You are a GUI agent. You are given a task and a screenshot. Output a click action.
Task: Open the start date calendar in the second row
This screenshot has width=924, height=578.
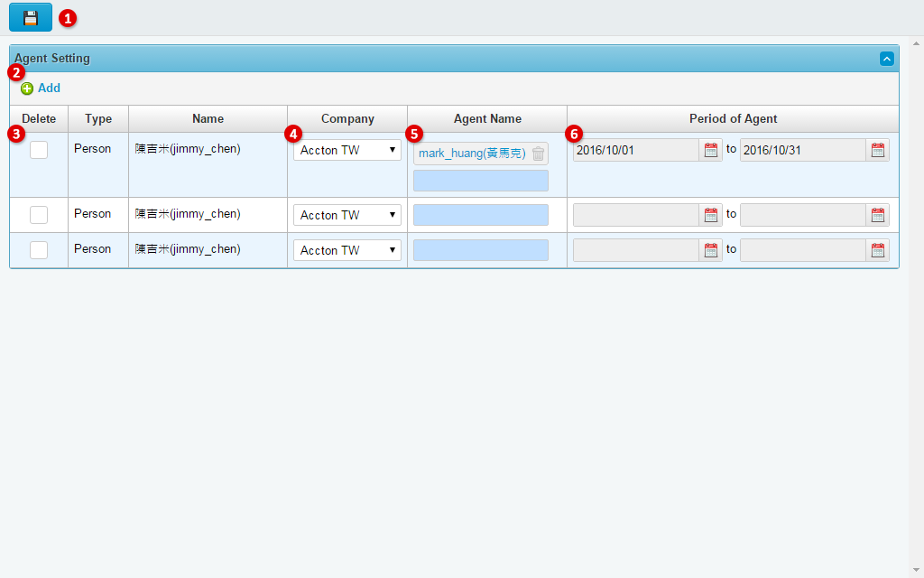(x=711, y=214)
